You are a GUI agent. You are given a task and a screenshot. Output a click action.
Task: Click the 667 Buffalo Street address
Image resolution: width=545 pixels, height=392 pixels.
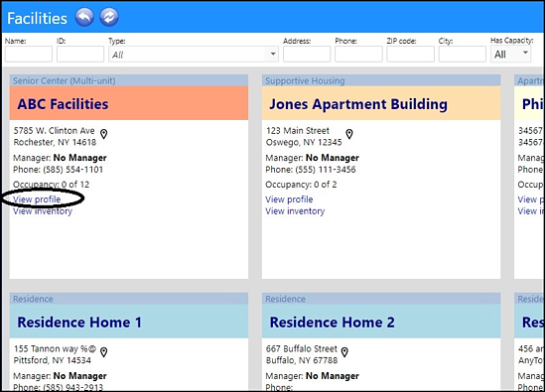point(302,348)
